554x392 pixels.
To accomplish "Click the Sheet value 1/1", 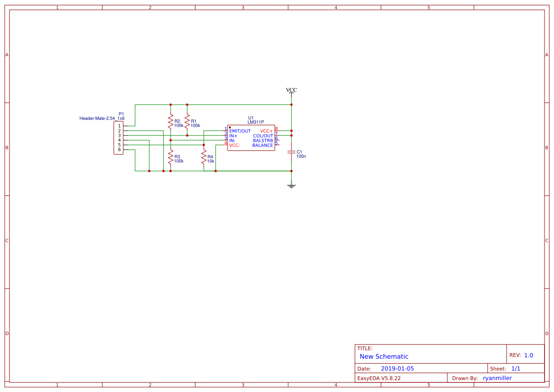I will tap(516, 369).
